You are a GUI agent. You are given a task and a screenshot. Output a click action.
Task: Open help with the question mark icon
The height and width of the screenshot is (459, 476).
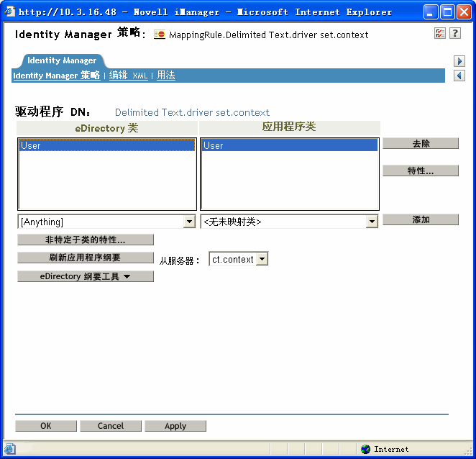[x=455, y=33]
